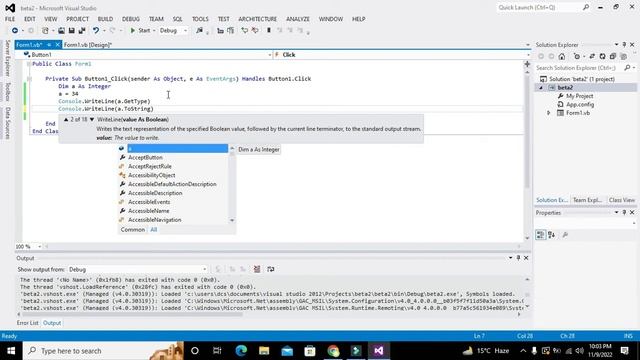Refresh Solution Explorer with the refresh icon
Viewport: 640px width, 360px height.
tap(602, 57)
